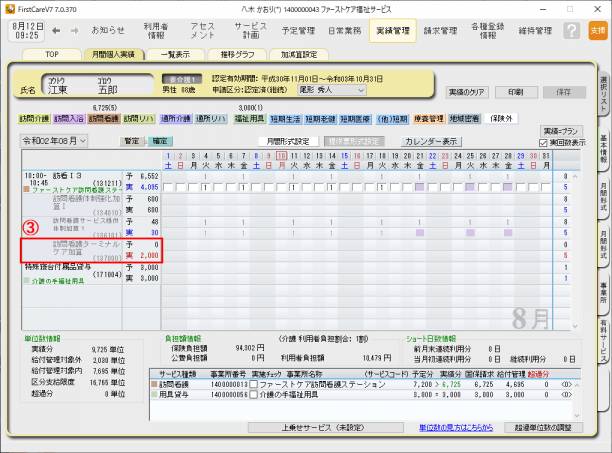Screen dimensions: 612x453
Task: Click the forward arrow navigation icon
Action: click(x=74, y=30)
